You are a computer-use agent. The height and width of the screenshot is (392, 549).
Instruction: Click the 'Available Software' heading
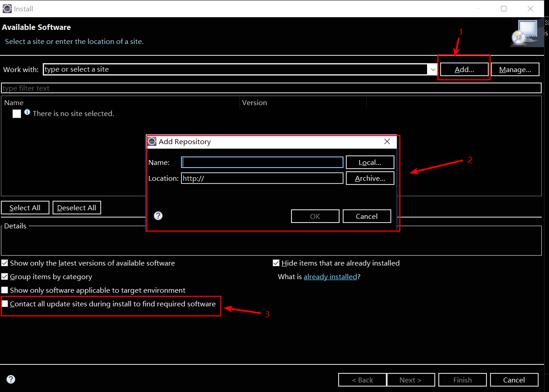point(36,27)
